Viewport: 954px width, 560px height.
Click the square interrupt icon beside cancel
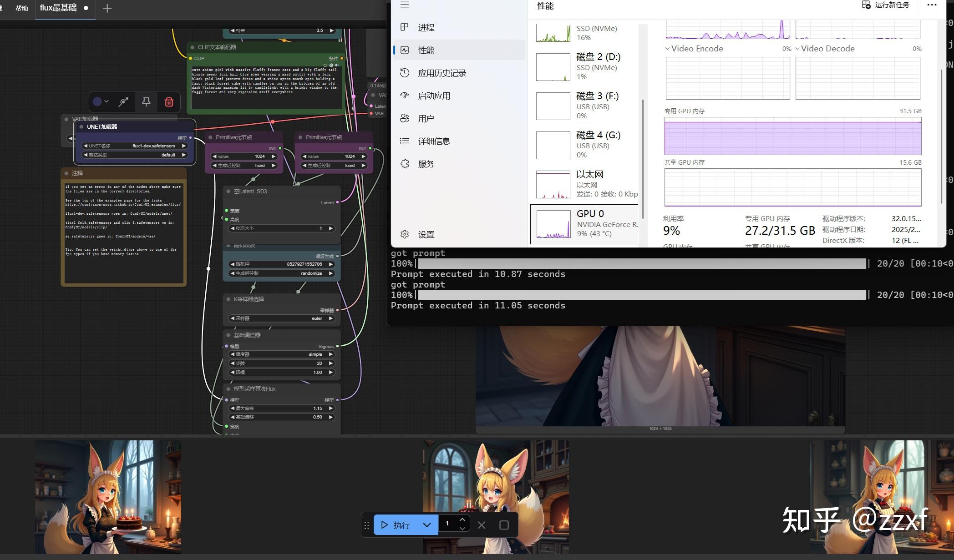pyautogui.click(x=504, y=525)
